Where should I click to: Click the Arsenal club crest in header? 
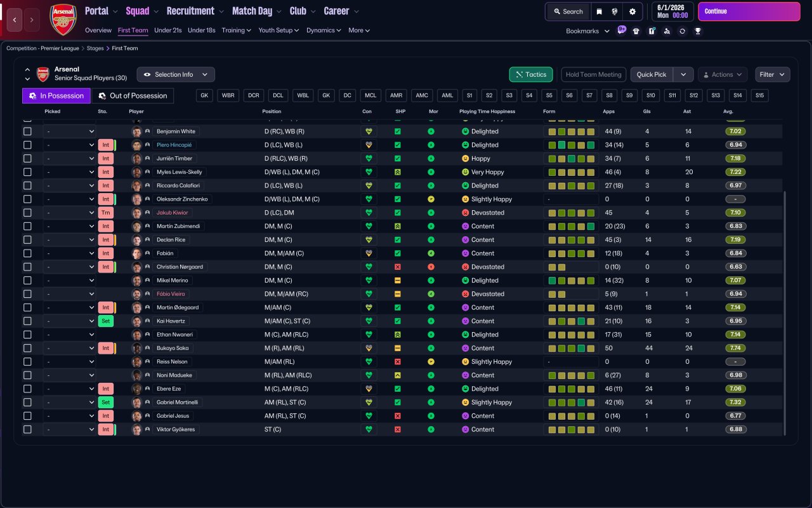click(63, 19)
